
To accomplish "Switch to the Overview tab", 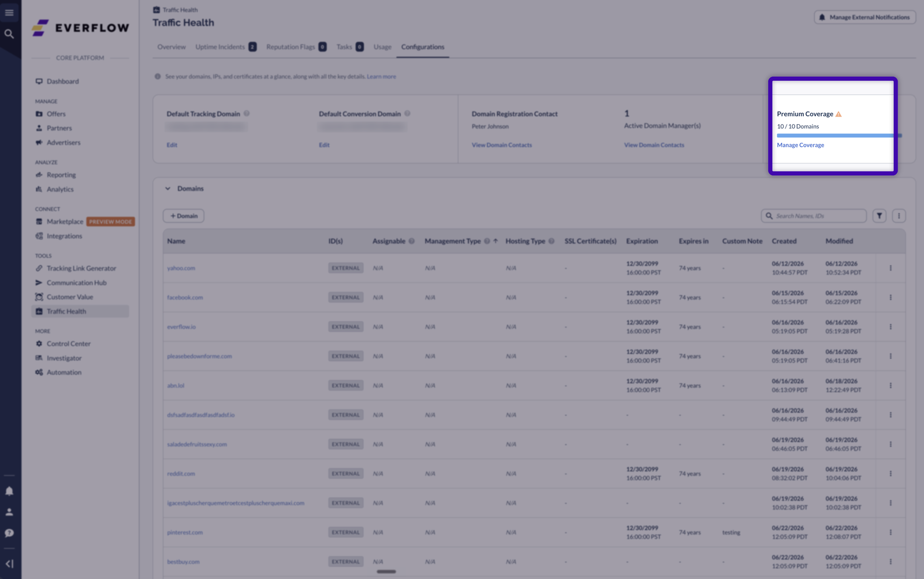I will click(172, 47).
